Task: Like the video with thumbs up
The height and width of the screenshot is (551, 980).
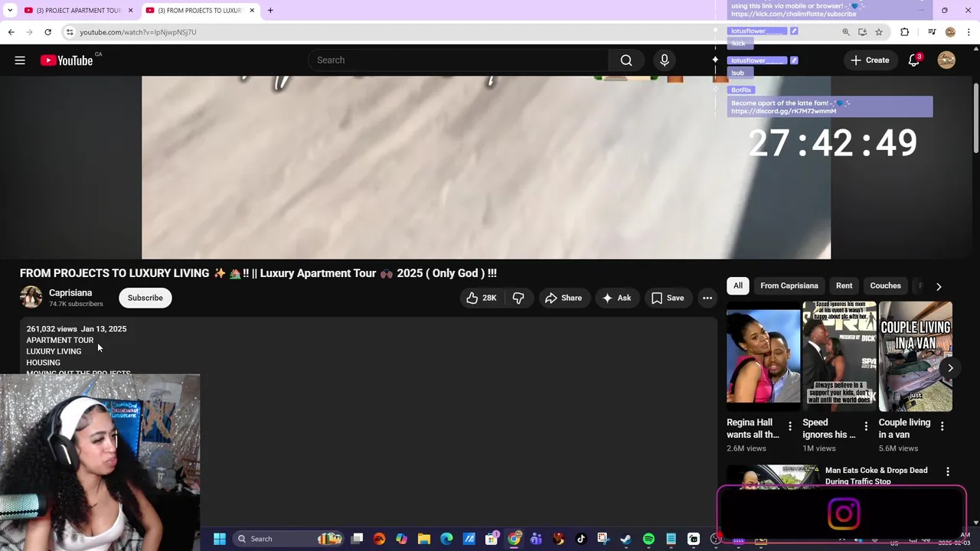Action: pyautogui.click(x=482, y=298)
